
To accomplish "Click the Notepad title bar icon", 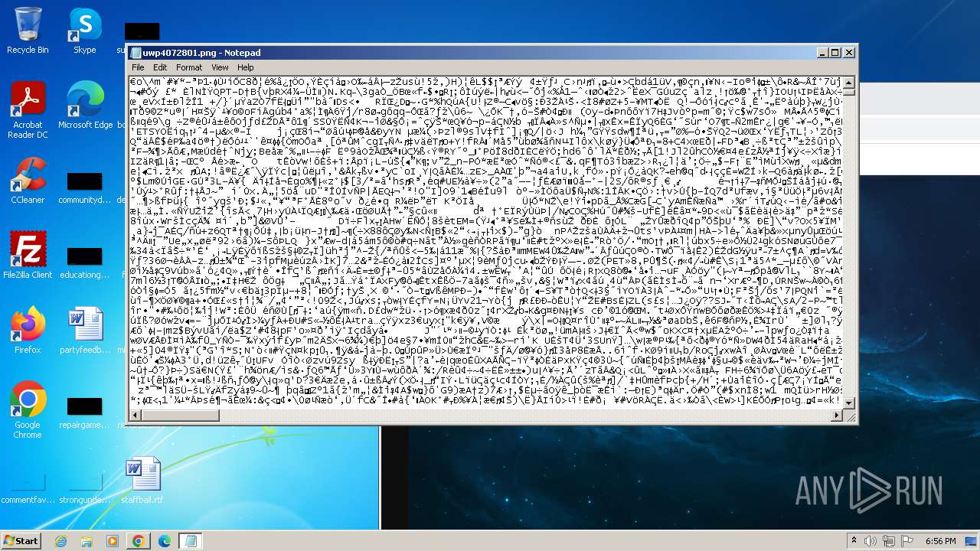I will [x=136, y=53].
